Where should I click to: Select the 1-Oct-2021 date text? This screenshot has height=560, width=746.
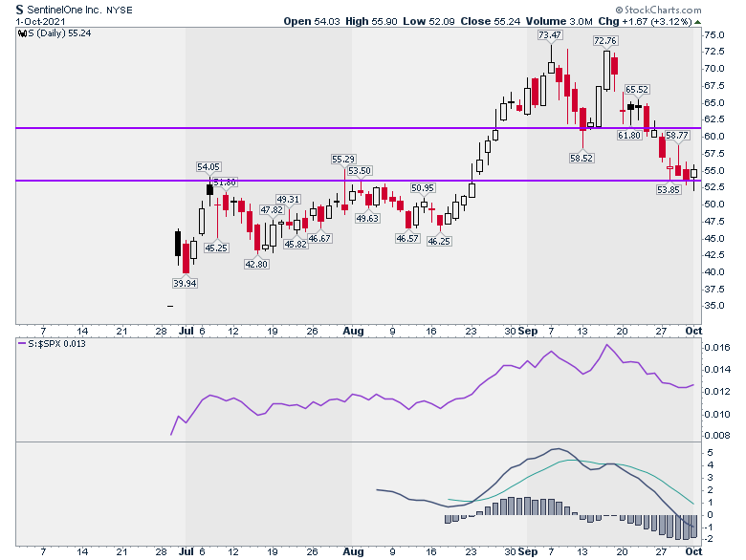click(x=40, y=22)
